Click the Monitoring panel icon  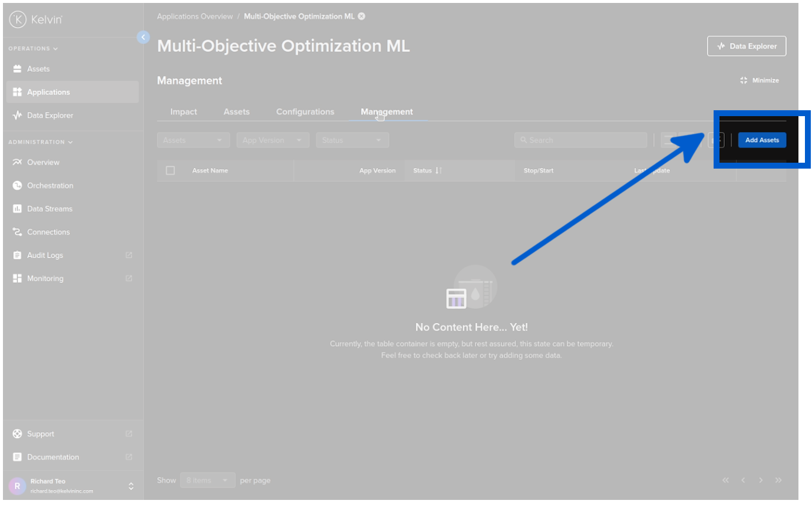[16, 278]
